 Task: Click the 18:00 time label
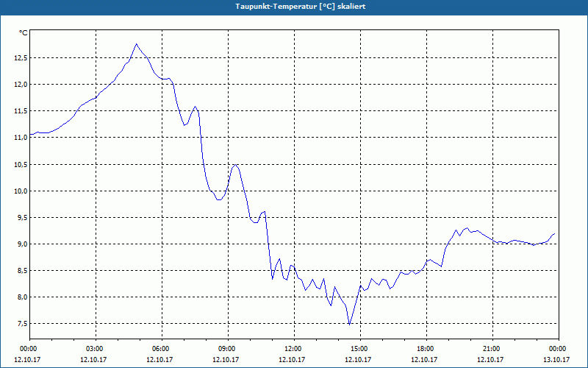coord(426,349)
